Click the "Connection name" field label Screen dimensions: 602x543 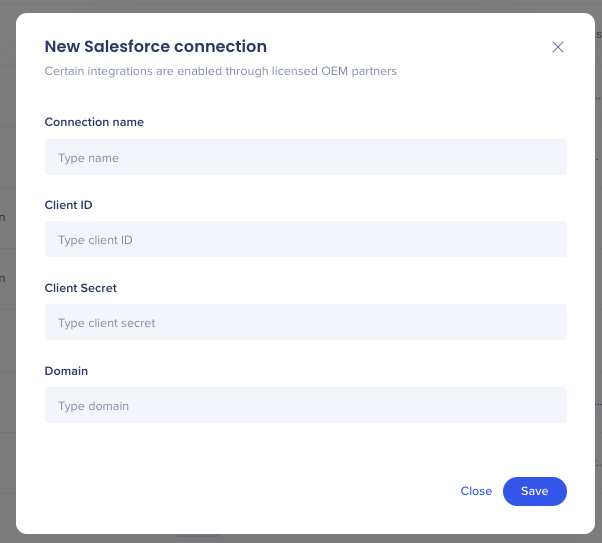(94, 122)
